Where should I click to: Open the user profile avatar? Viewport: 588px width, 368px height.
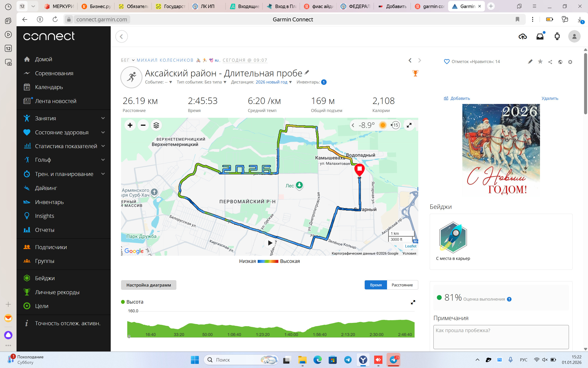coord(574,37)
